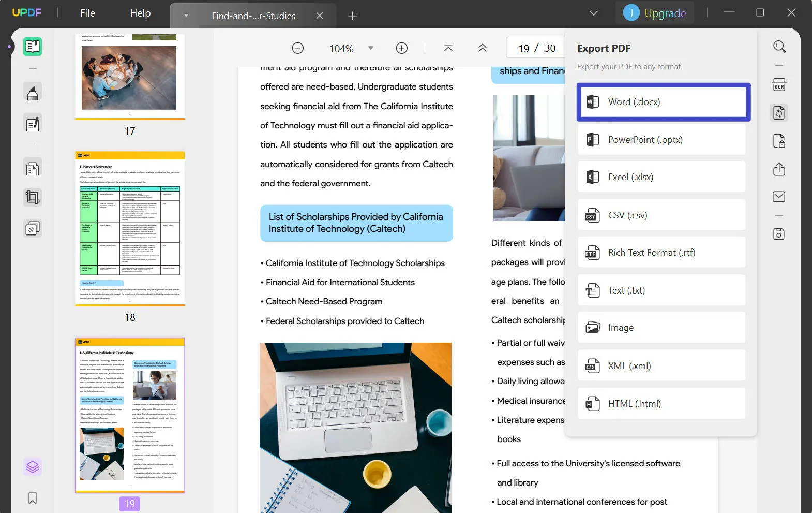Click the Export PDF convert icon
The width and height of the screenshot is (812, 513).
[779, 113]
